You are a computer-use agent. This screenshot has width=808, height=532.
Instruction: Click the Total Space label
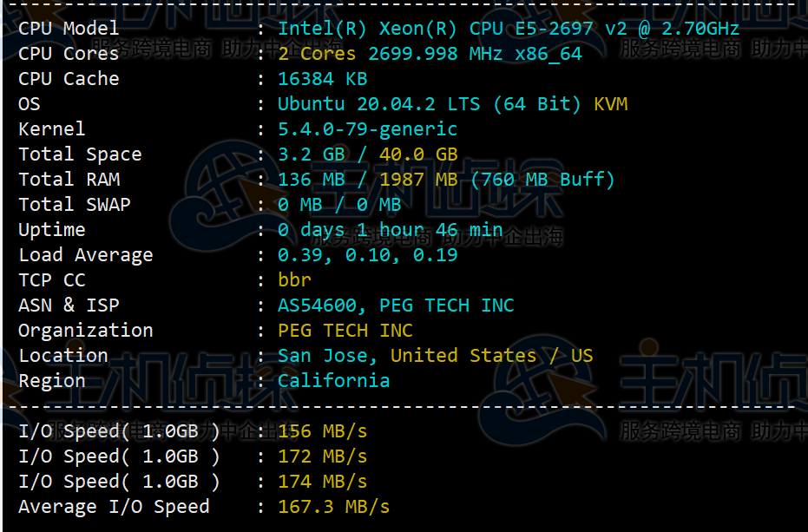80,154
